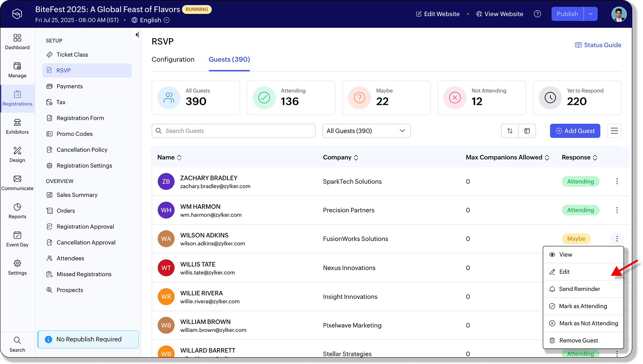Expand the Publish button dropdown arrow

591,14
